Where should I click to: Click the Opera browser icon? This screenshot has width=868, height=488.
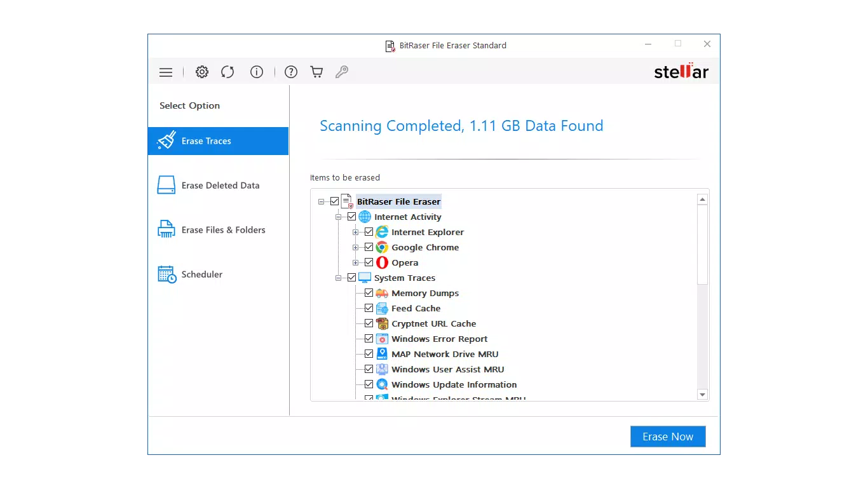tap(382, 262)
